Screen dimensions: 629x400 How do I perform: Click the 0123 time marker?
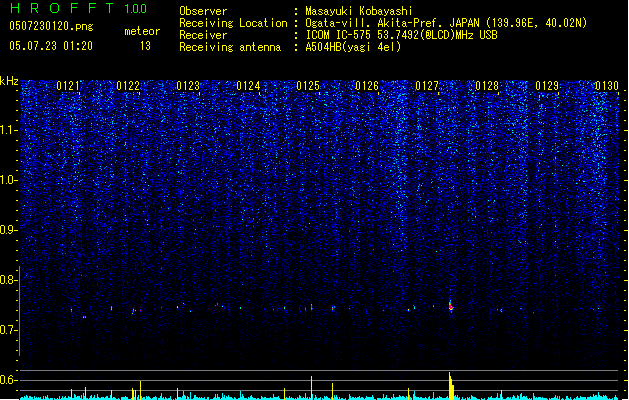[188, 86]
